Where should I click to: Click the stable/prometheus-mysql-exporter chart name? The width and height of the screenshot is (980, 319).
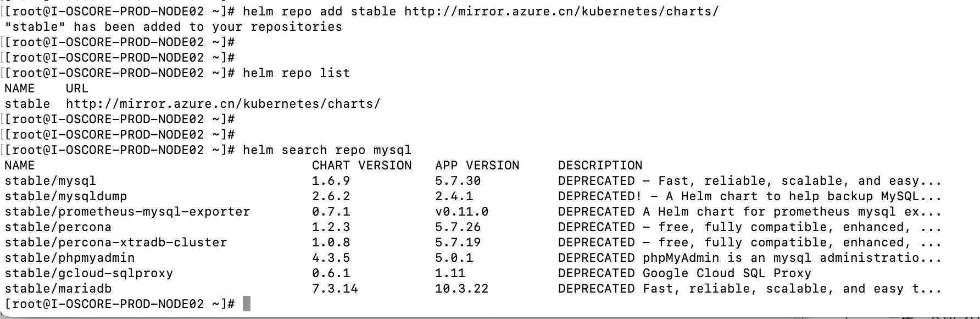(127, 212)
